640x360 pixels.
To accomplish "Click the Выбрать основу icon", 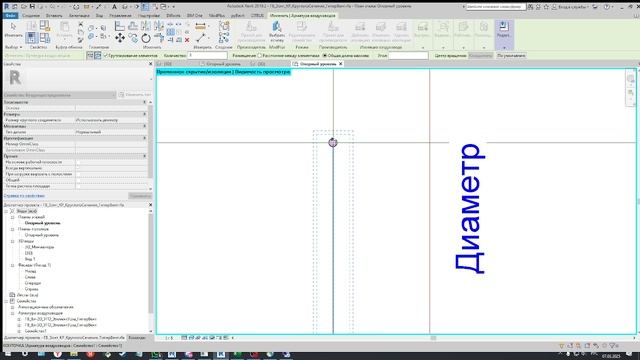I will point(277,27).
